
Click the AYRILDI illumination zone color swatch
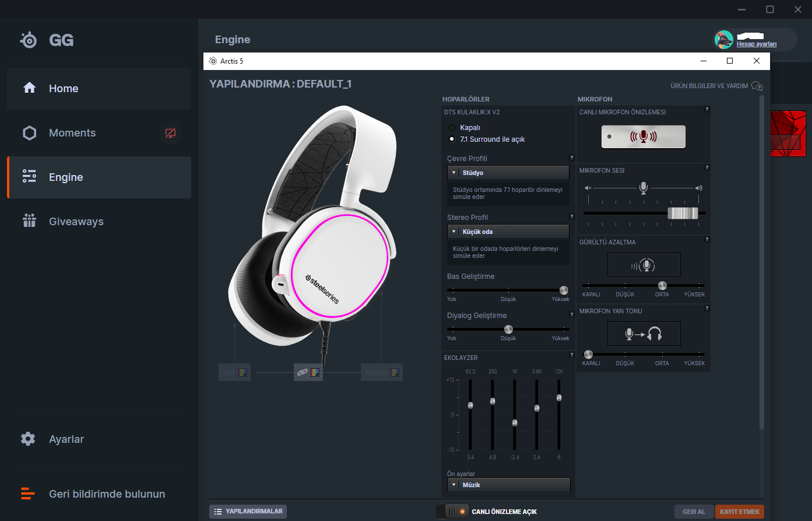pos(395,372)
